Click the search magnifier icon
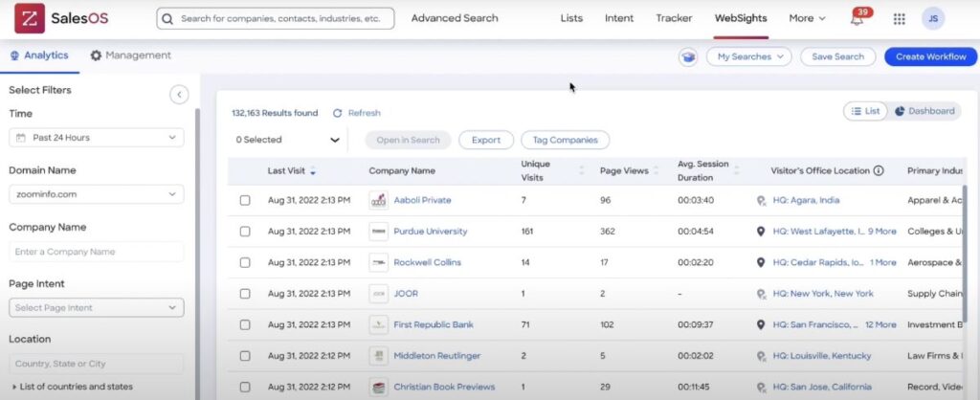 point(167,19)
